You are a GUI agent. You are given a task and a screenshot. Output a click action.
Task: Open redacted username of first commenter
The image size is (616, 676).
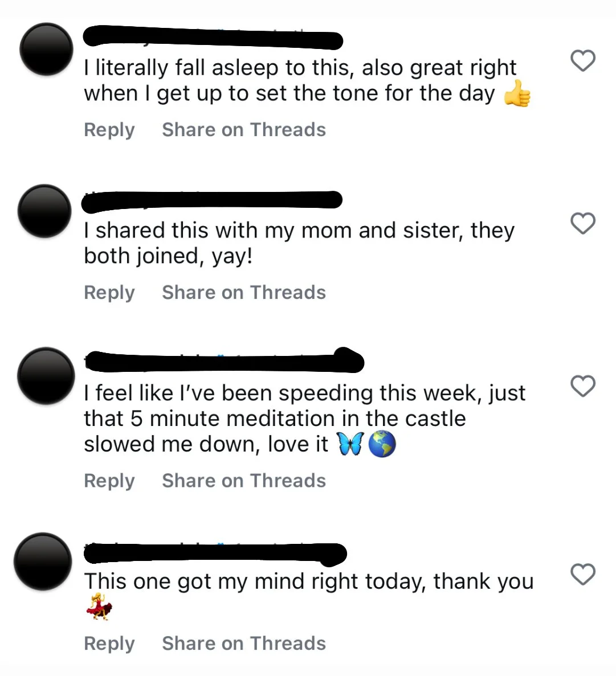[213, 38]
